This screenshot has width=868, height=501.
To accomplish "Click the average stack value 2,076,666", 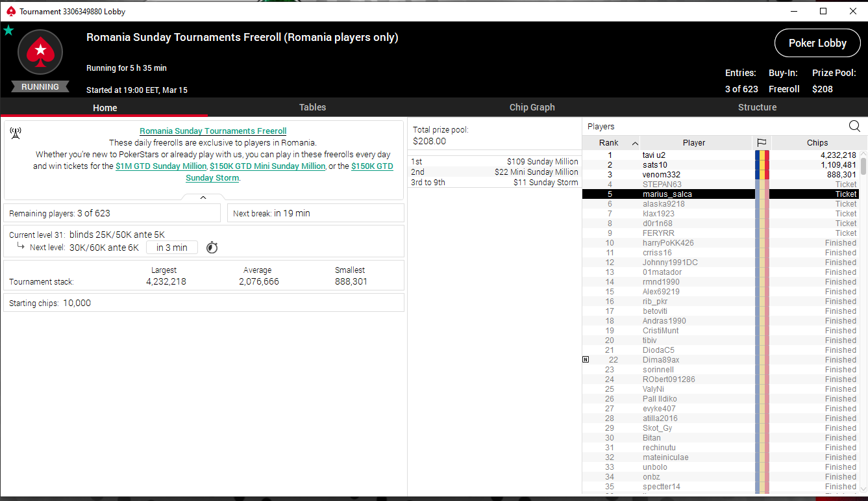I will pos(259,282).
